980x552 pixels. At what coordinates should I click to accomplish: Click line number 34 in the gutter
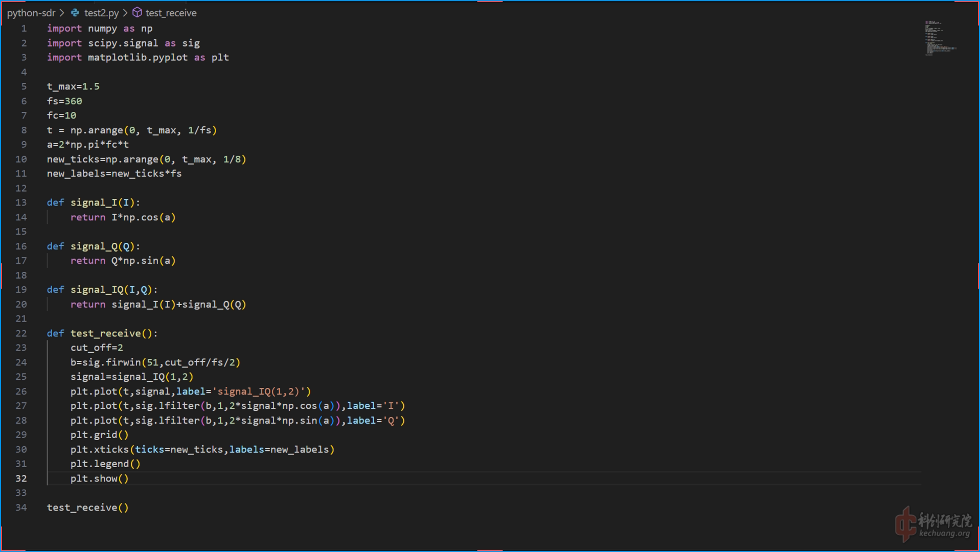coord(21,508)
